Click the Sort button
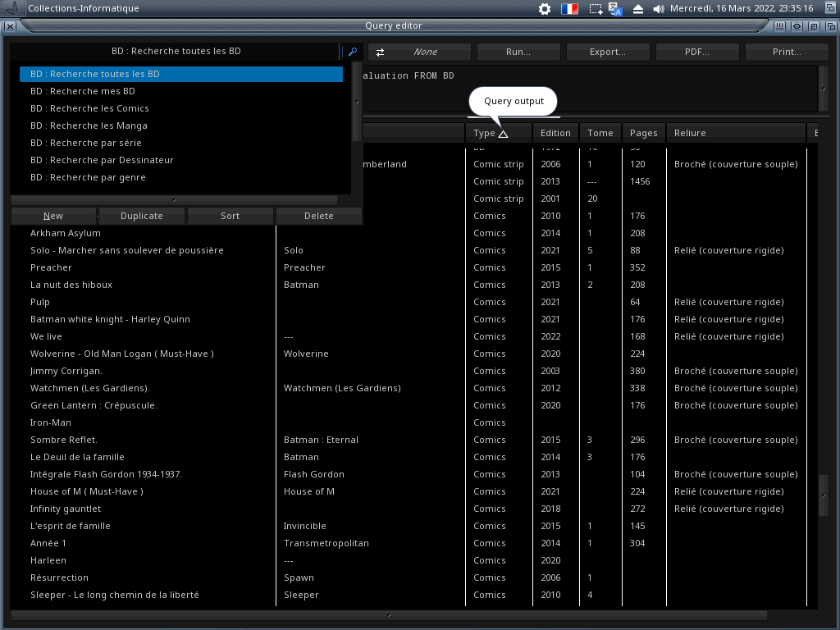 (x=231, y=216)
